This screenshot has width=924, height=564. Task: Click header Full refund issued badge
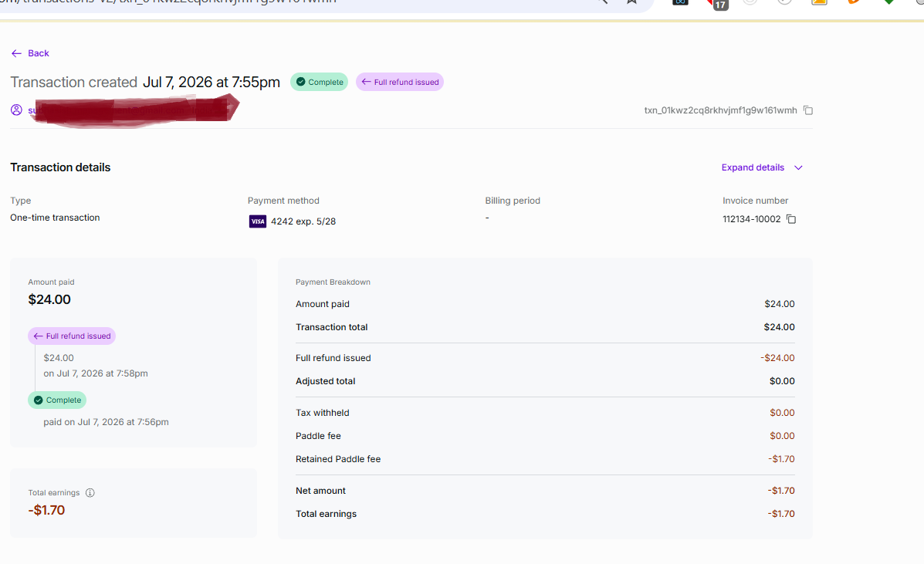pyautogui.click(x=400, y=82)
